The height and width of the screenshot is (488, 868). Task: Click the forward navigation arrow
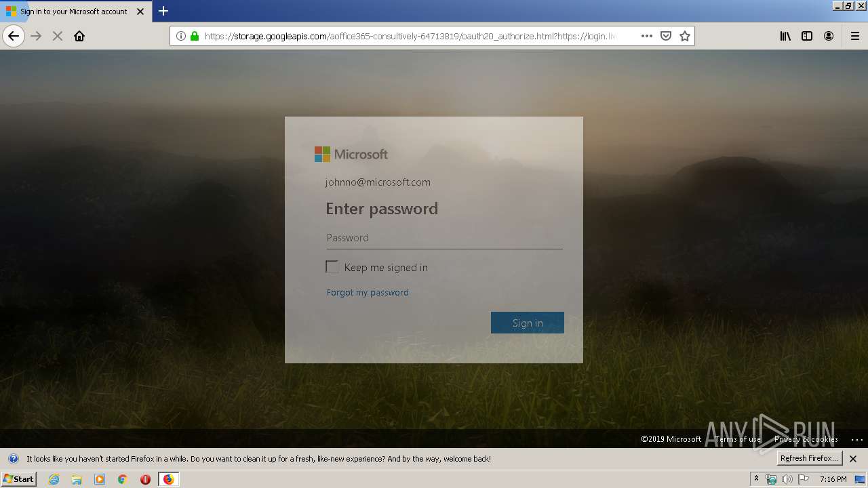tap(36, 36)
